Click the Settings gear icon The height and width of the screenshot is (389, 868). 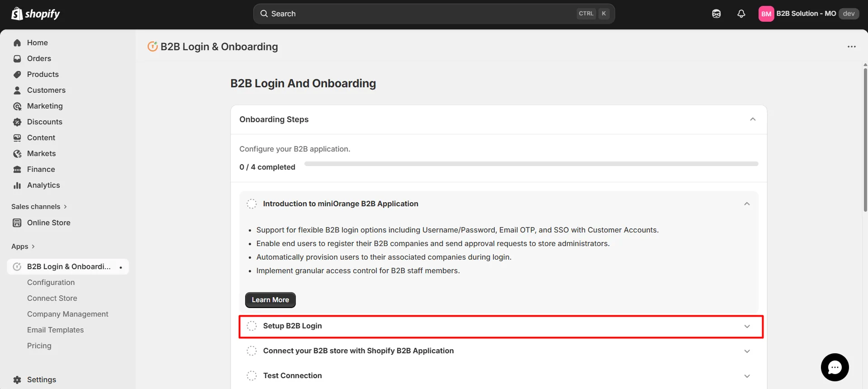(x=17, y=380)
